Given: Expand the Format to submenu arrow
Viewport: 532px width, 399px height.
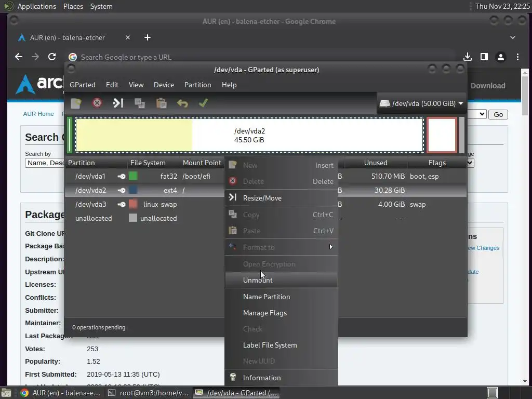Looking at the screenshot, I should [x=331, y=247].
